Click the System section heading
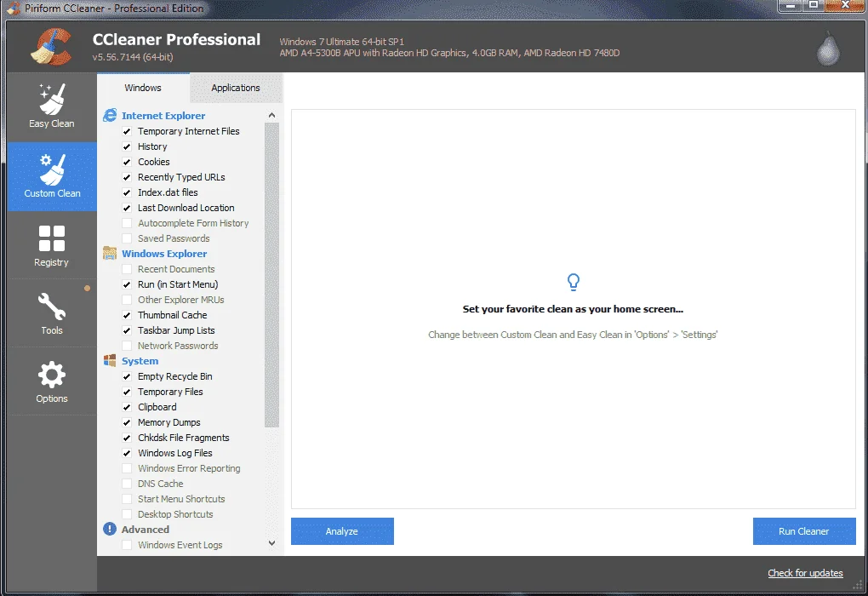This screenshot has width=868, height=596. [140, 361]
